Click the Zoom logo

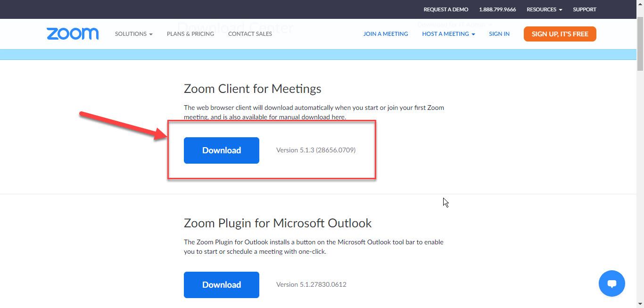click(73, 34)
